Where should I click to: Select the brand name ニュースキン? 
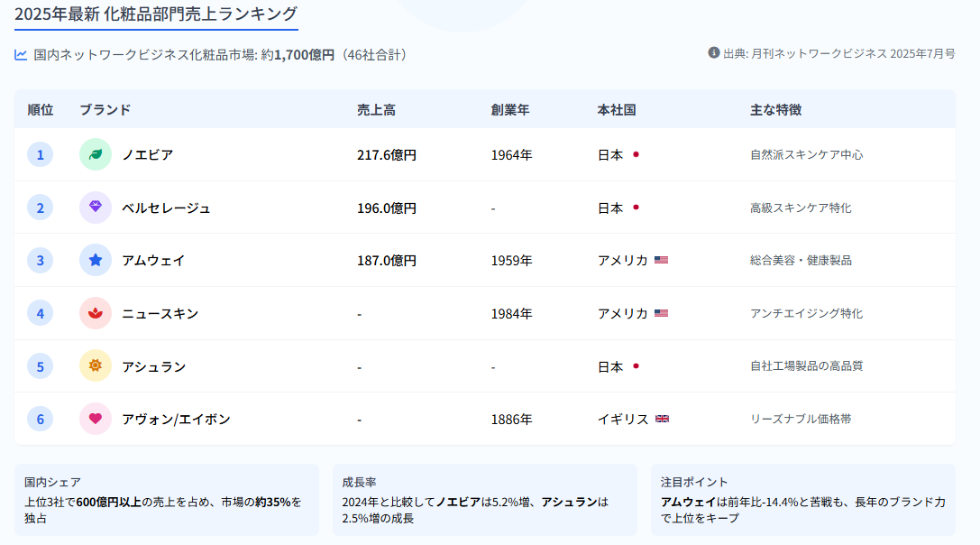point(160,313)
